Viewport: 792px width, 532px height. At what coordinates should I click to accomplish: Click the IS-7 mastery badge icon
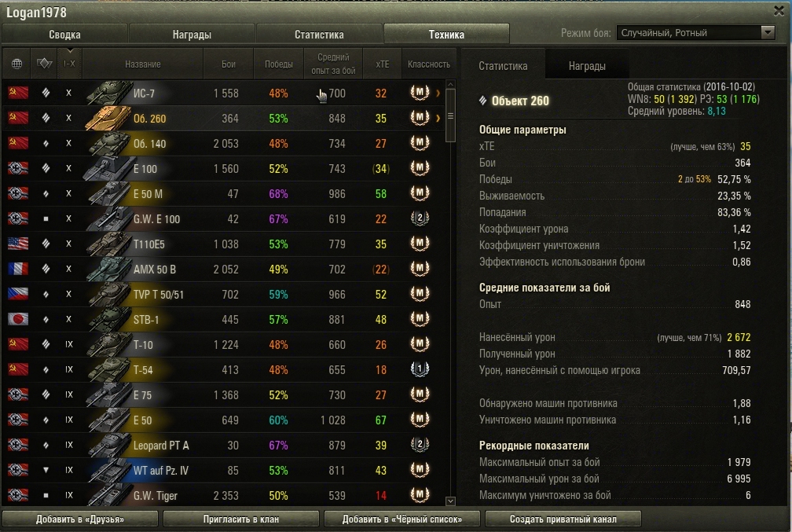[420, 93]
